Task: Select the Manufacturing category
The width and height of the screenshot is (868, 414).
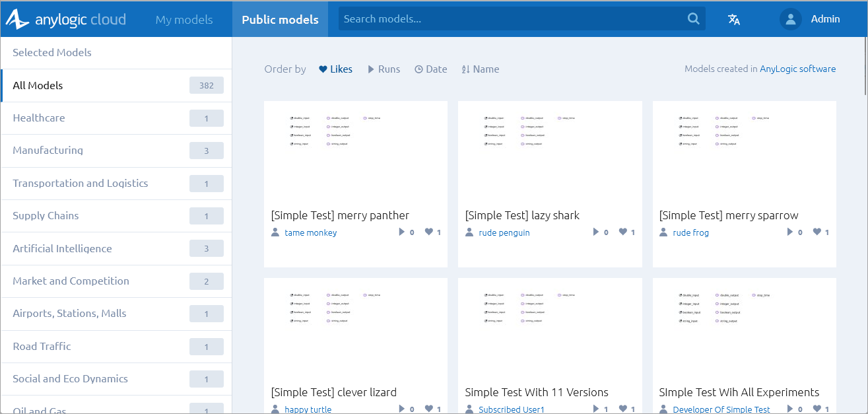Action: point(116,151)
